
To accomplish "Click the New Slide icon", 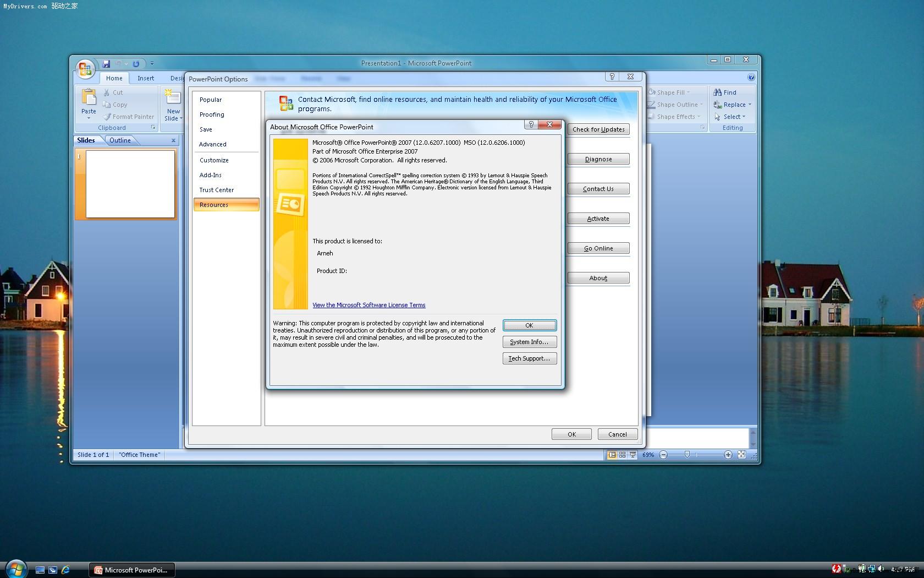I will coord(173,97).
